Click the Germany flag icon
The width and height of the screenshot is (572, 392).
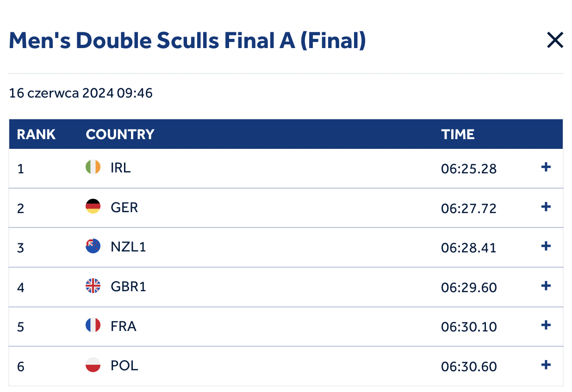pyautogui.click(x=93, y=207)
